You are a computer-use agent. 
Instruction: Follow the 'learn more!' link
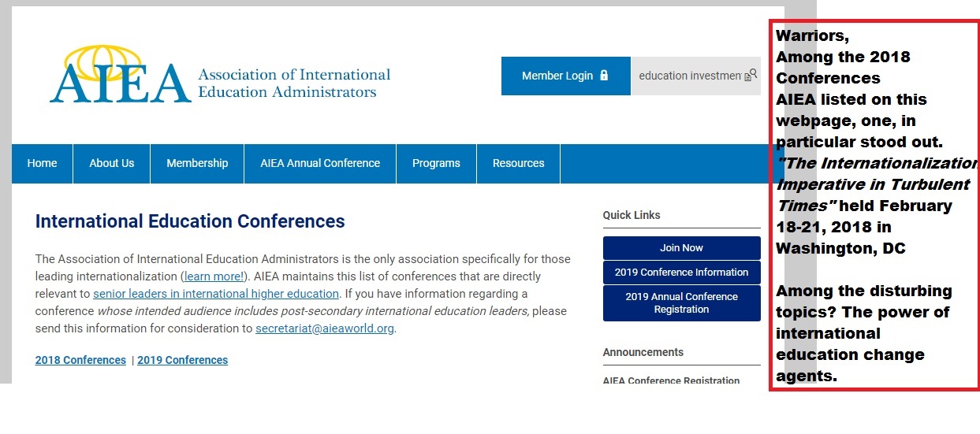214,276
